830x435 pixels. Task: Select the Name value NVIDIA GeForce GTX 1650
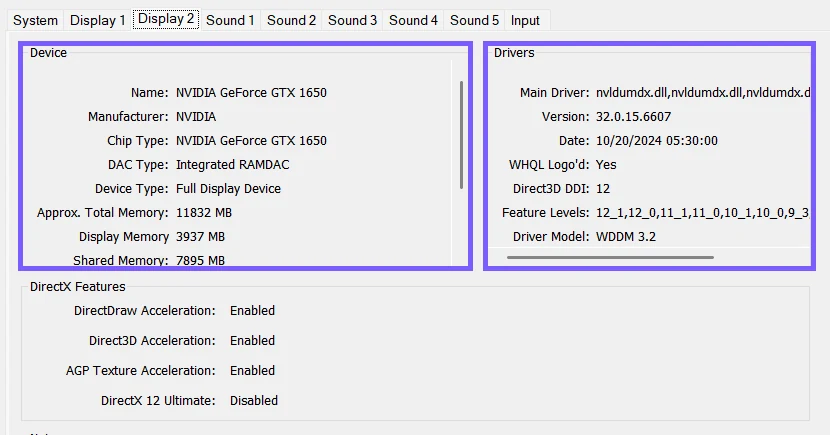point(251,93)
